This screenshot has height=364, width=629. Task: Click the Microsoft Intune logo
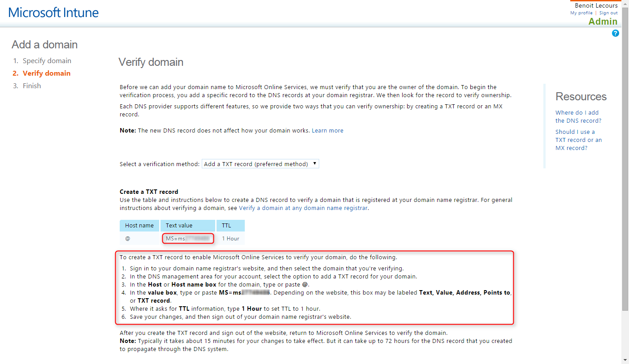point(53,12)
